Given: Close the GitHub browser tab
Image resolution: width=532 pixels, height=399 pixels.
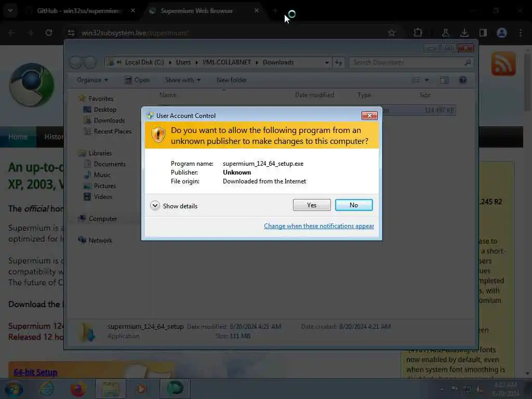Looking at the screenshot, I should click(133, 11).
